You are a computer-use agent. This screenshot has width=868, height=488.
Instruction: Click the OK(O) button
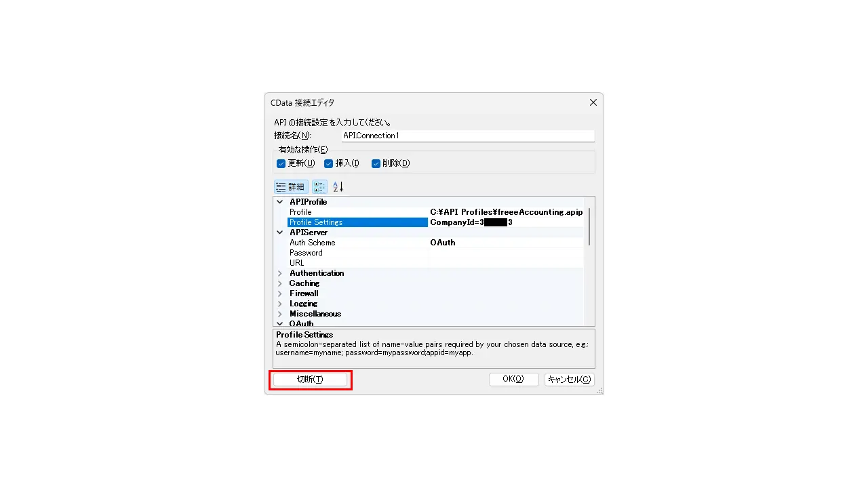pyautogui.click(x=513, y=380)
